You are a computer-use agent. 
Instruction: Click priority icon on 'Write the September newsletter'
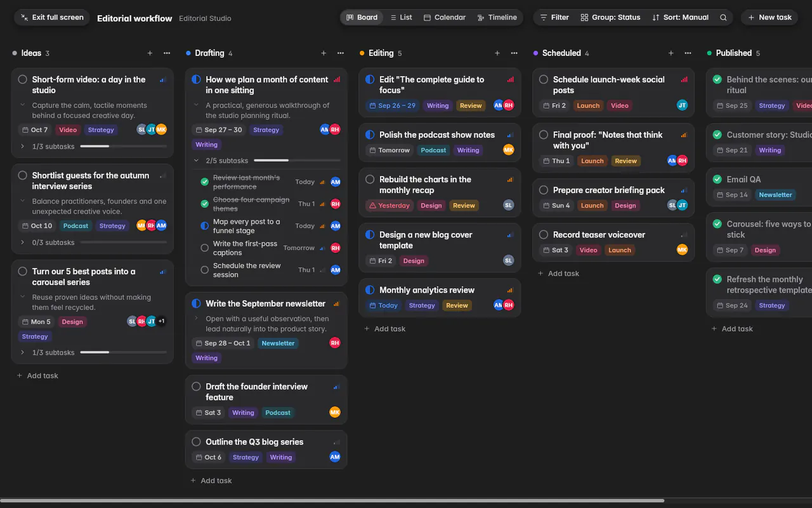[x=336, y=304]
